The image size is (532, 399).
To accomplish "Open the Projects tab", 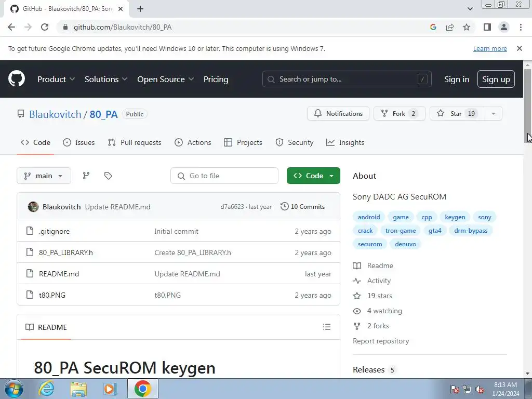I will click(243, 142).
